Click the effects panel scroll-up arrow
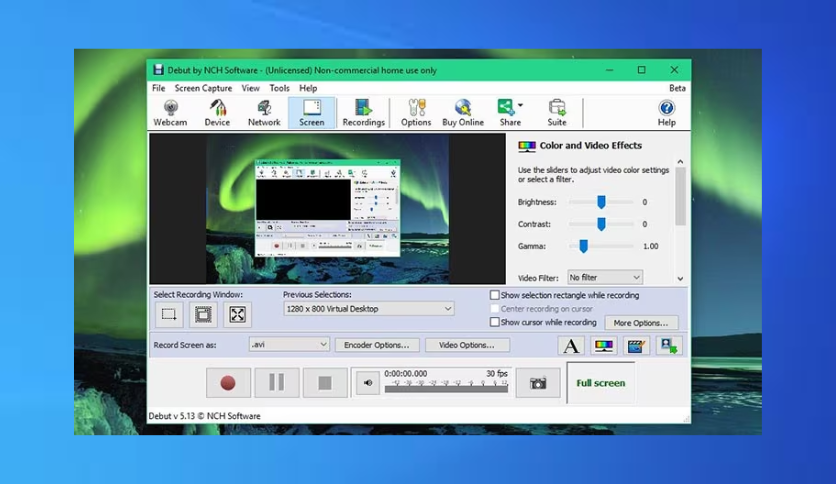Screen dimensions: 836x484 point(680,162)
